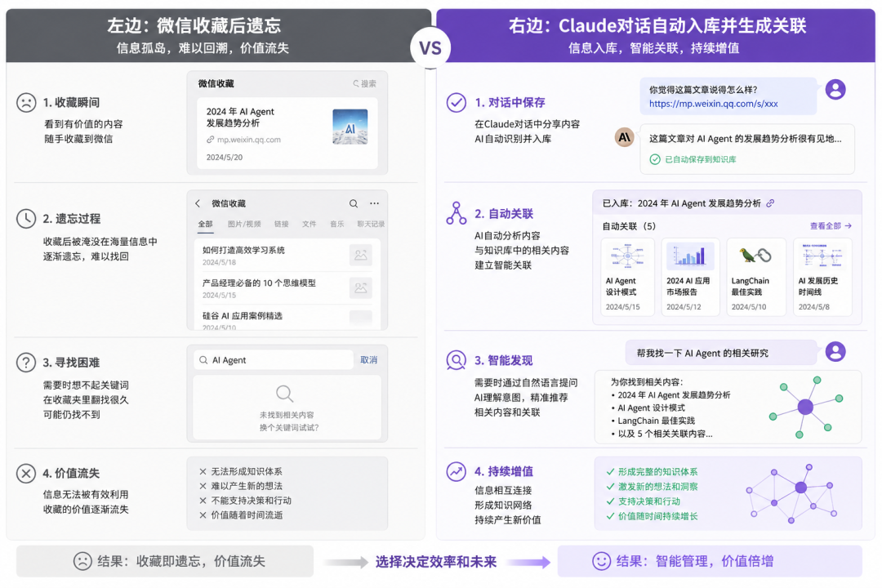Open the AI Agent 设计模式 card
This screenshot has height=588, width=882.
click(628, 276)
